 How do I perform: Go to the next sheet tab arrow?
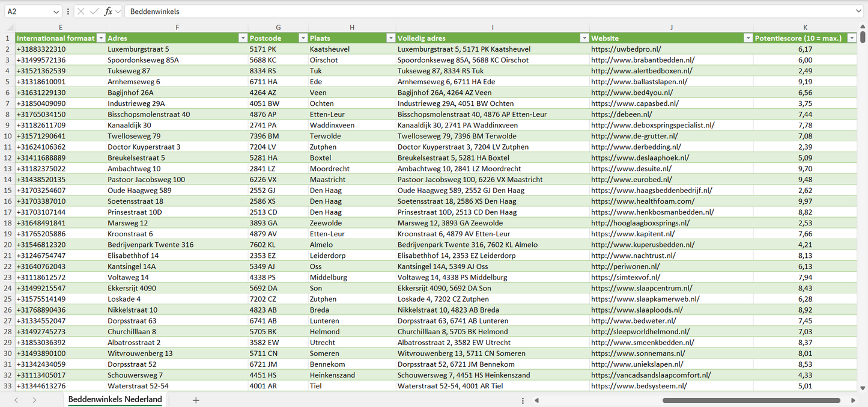click(x=34, y=400)
